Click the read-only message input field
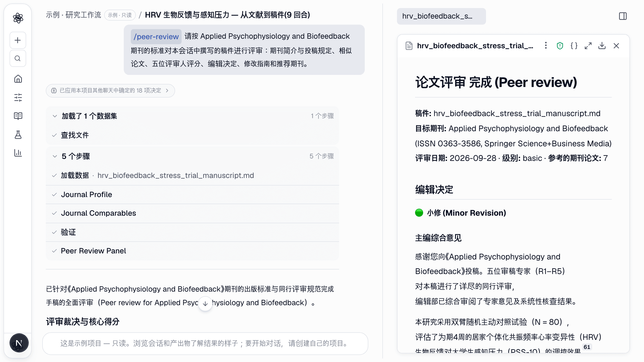 [x=205, y=343]
